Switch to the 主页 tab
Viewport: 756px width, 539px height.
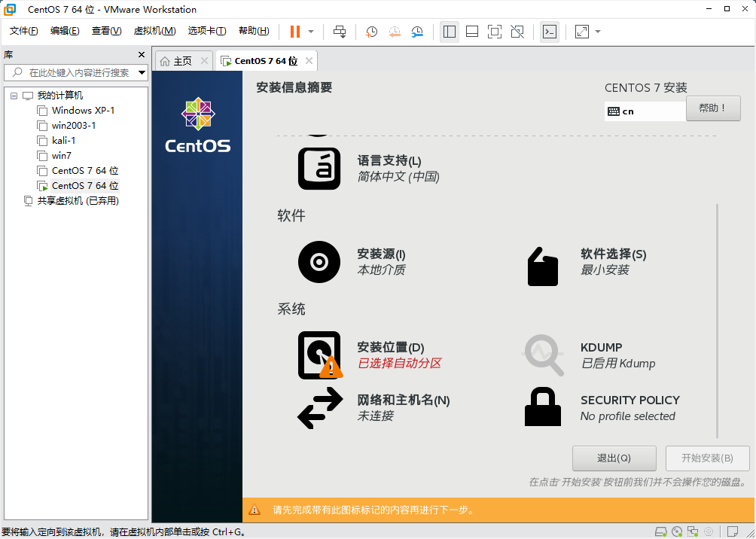183,61
